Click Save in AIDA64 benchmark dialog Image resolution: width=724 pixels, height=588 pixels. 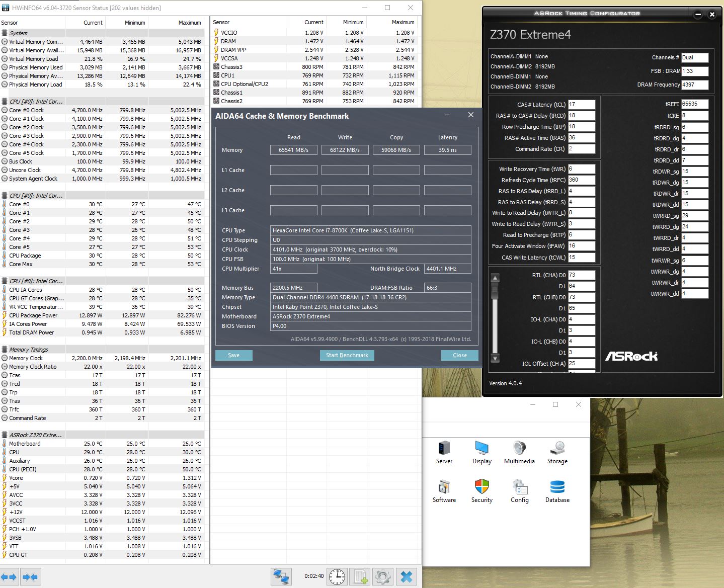point(233,355)
